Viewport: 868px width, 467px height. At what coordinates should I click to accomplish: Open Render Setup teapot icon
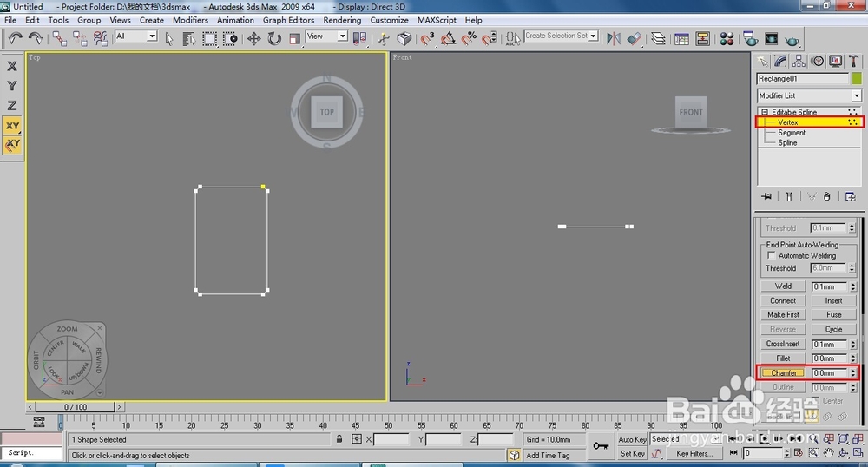[x=751, y=39]
